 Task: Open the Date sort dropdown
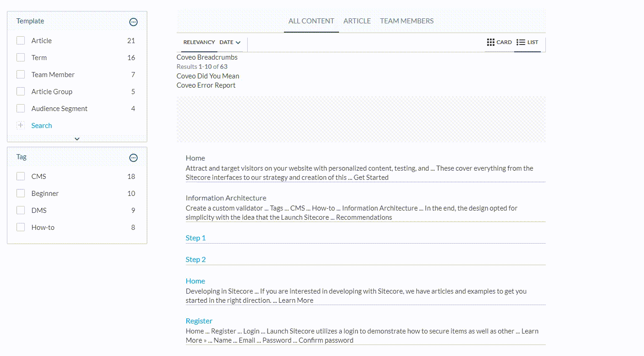(230, 42)
